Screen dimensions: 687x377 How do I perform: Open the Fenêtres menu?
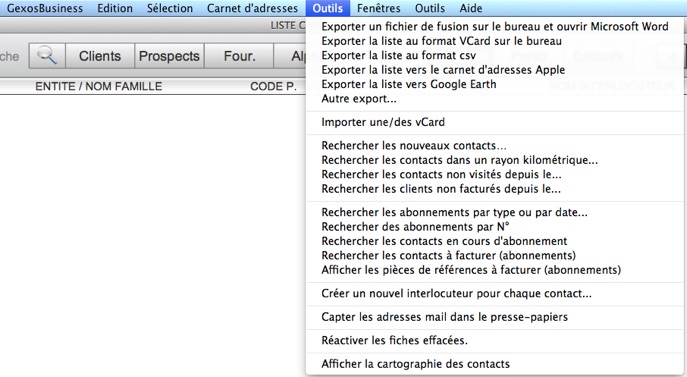click(x=379, y=8)
